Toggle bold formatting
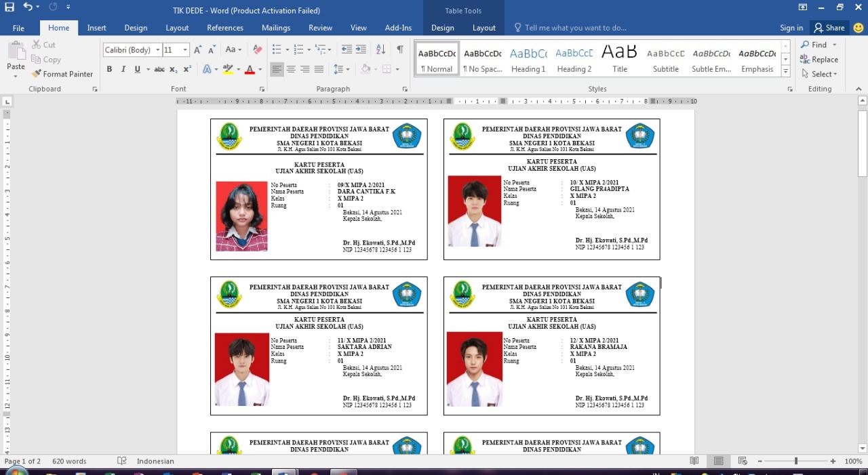Viewport: 868px width, 475px height. click(x=109, y=69)
